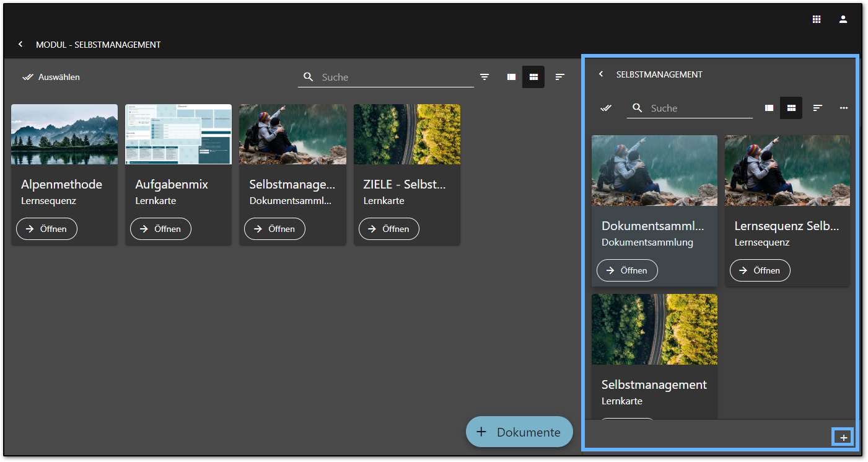Open the more options menu in side panel
Viewport: 868px width, 462px height.
844,108
